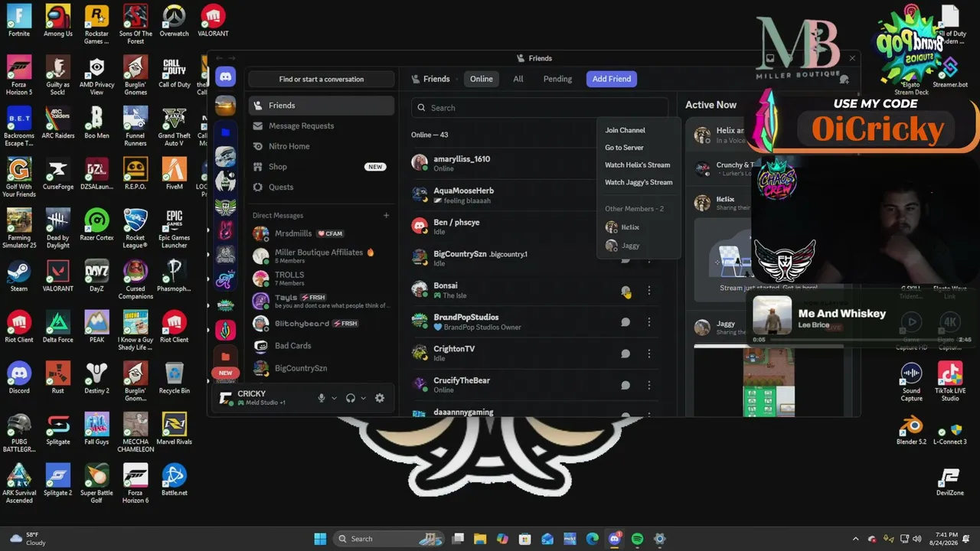Screen dimensions: 980x551
Task: Open the Shop sidebar item
Action: pyautogui.click(x=322, y=167)
